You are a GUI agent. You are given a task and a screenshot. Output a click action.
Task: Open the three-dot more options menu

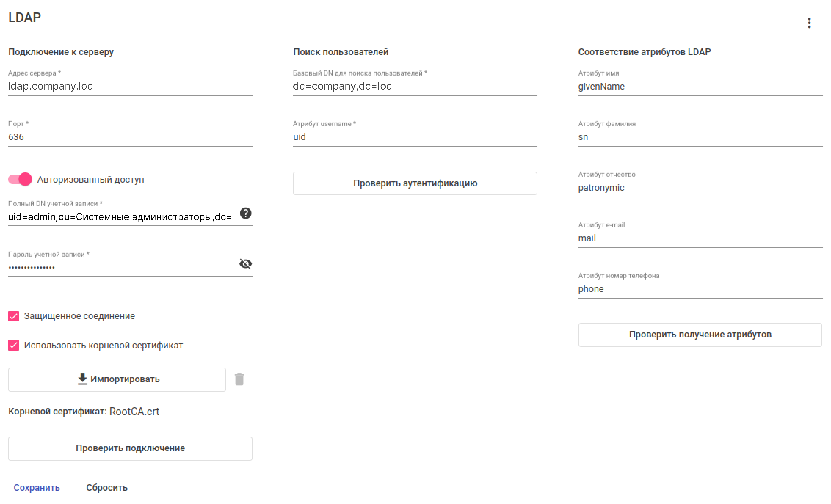point(809,23)
